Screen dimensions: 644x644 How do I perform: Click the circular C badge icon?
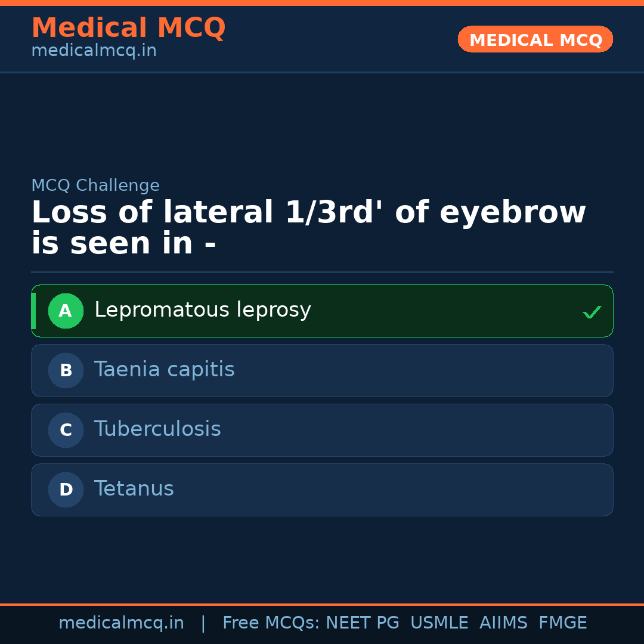(x=66, y=430)
